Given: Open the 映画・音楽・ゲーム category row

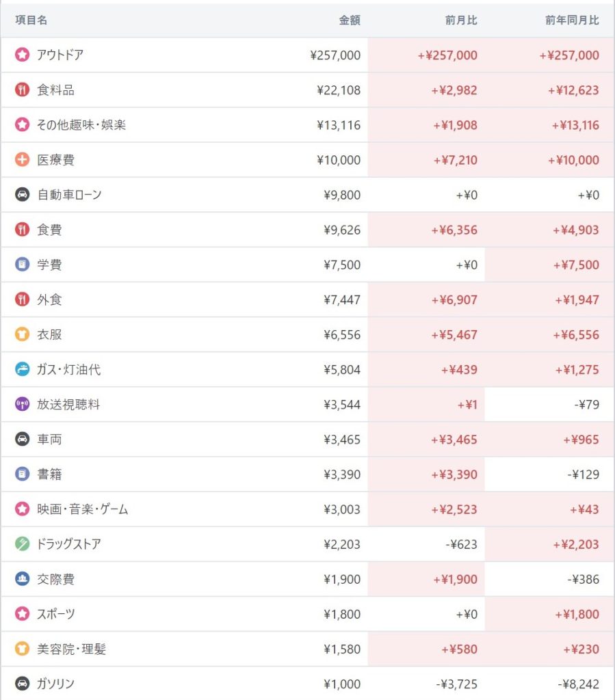Looking at the screenshot, I should [83, 509].
